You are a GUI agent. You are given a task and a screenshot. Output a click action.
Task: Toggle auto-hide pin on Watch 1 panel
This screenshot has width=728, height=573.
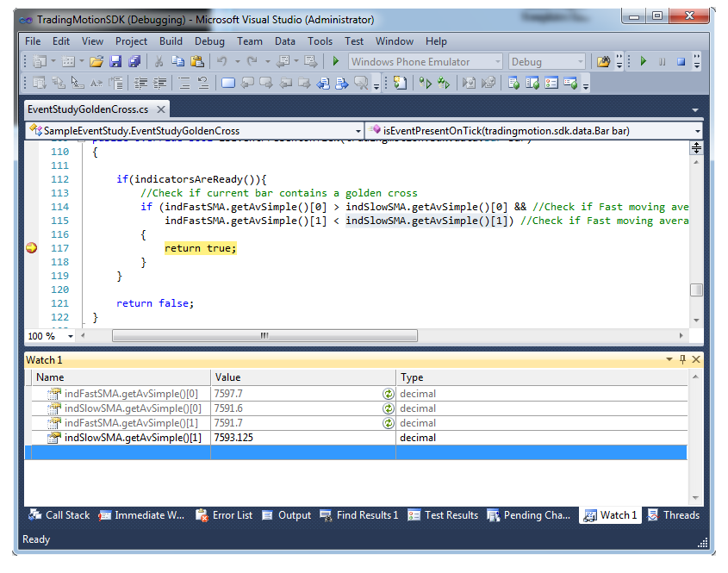click(683, 359)
